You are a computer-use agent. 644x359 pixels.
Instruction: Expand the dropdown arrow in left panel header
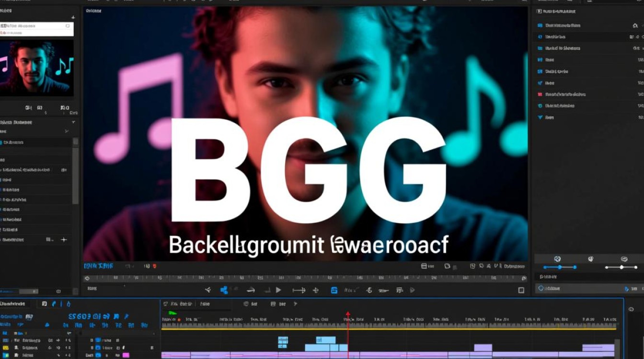click(73, 123)
